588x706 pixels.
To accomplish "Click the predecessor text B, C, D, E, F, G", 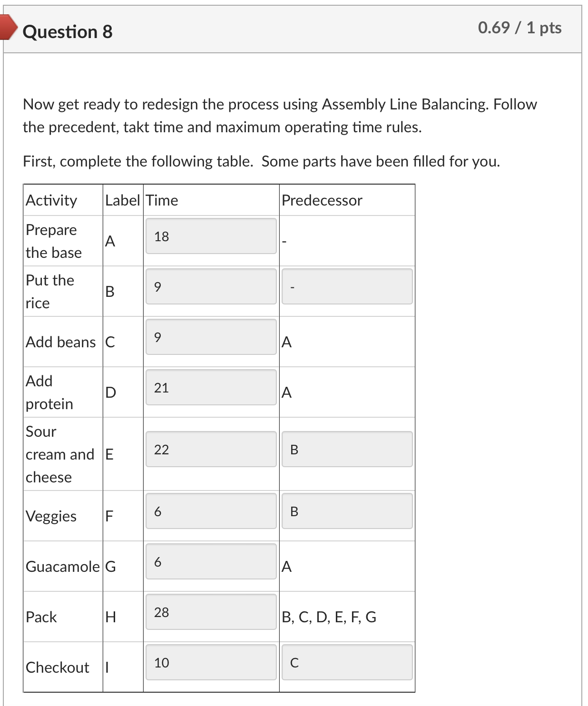I will point(329,617).
